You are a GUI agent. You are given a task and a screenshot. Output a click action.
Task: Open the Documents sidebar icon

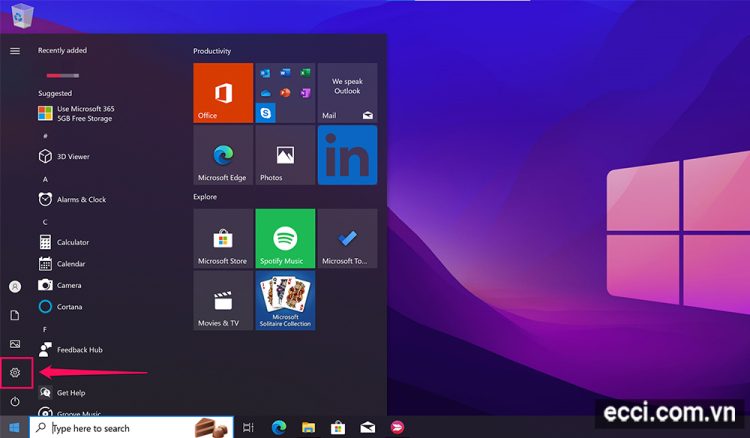(x=15, y=315)
